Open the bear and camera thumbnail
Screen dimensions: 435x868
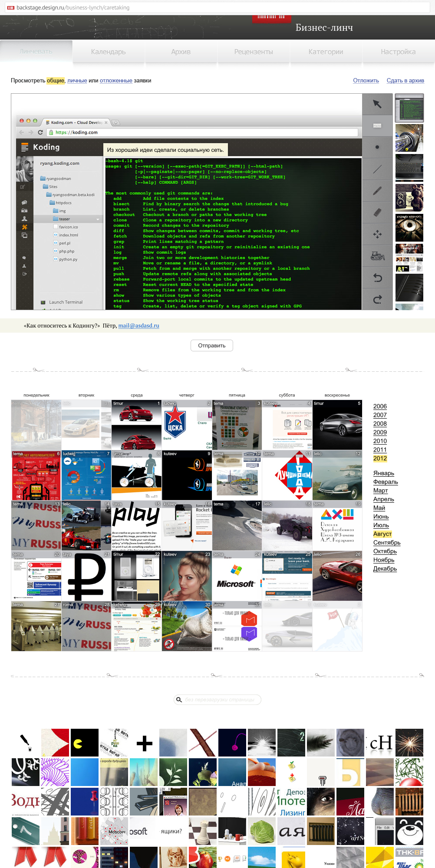409,198
